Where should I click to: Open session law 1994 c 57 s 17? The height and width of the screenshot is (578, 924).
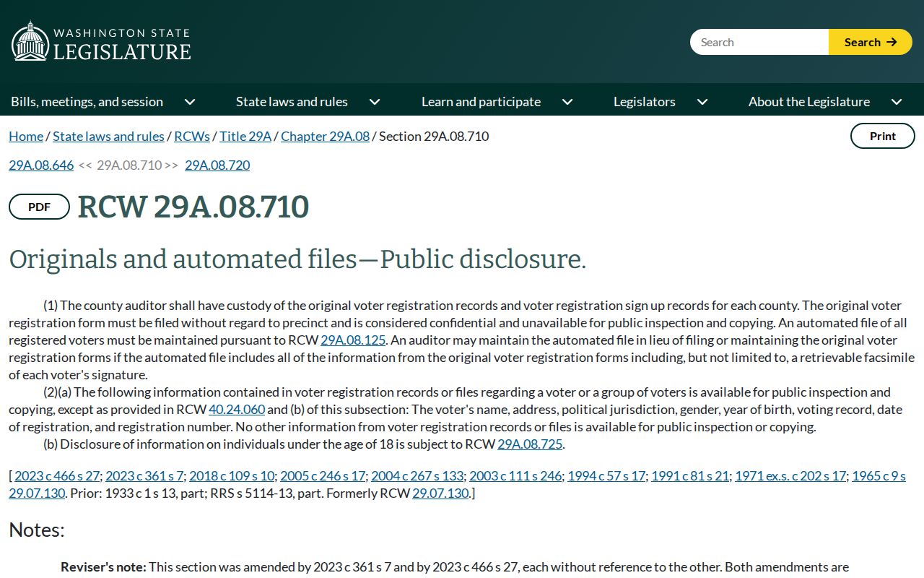pos(606,475)
